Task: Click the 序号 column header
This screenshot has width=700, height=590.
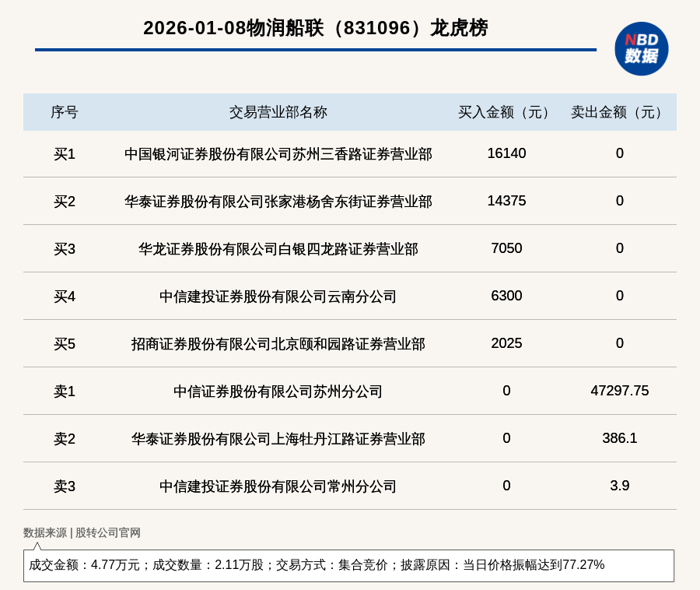Action: 65,112
